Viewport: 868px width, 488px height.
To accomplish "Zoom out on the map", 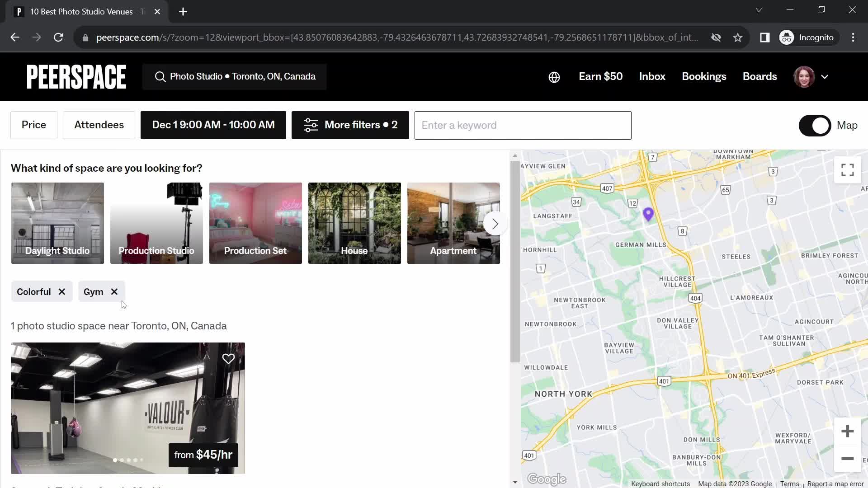I will [x=847, y=459].
